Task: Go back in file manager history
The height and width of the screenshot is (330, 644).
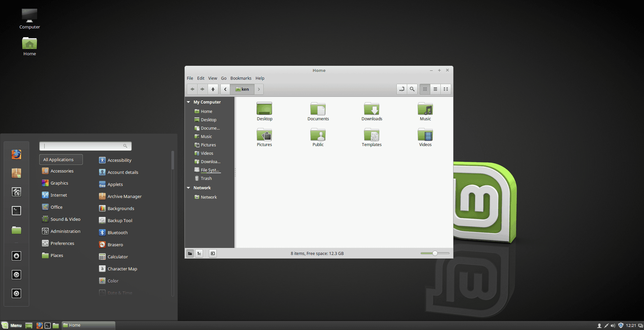Action: point(192,89)
